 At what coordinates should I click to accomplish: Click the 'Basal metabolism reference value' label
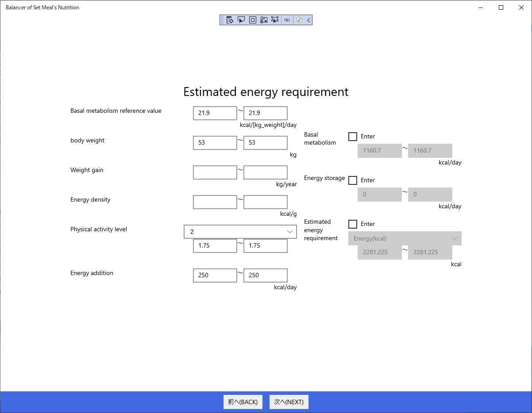pyautogui.click(x=116, y=111)
